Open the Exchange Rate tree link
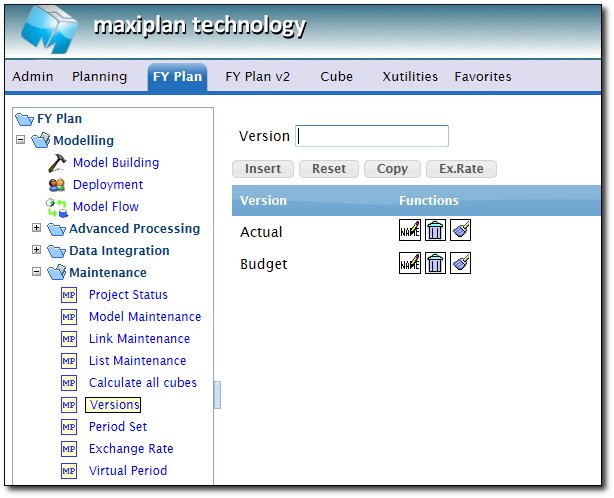 [131, 449]
